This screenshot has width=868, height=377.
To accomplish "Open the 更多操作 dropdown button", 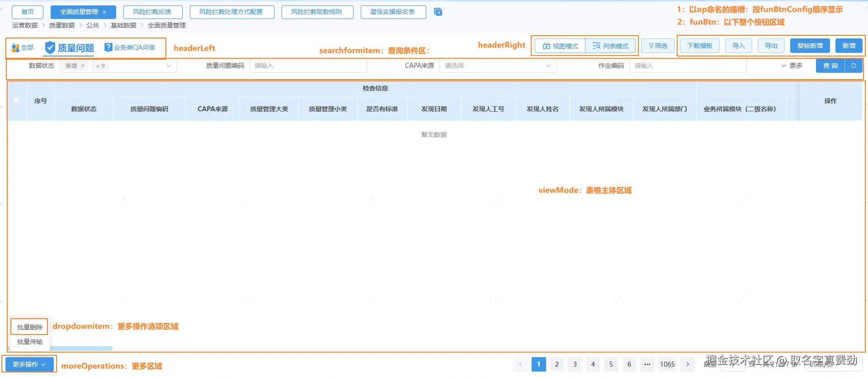I will (x=29, y=364).
